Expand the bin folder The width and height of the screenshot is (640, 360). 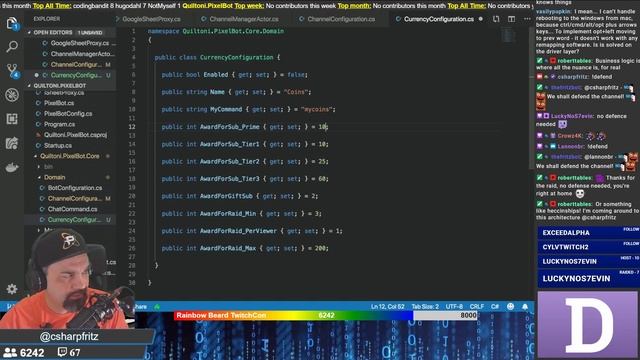[49, 167]
